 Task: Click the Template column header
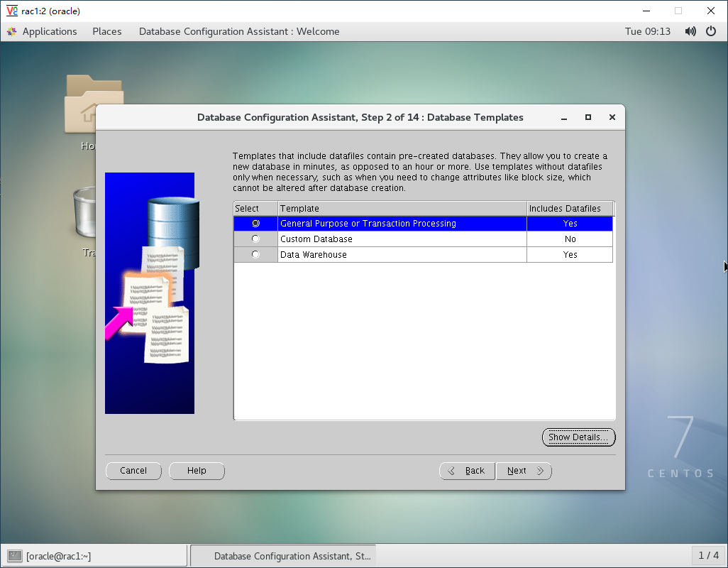(x=402, y=209)
